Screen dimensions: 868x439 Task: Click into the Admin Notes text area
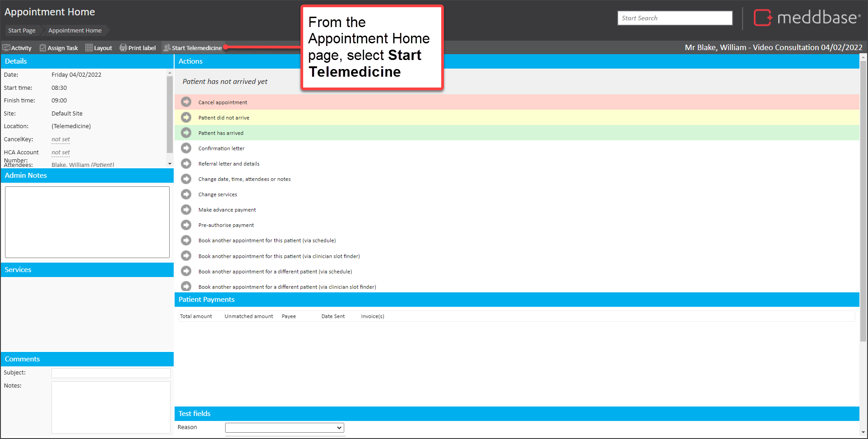(87, 222)
